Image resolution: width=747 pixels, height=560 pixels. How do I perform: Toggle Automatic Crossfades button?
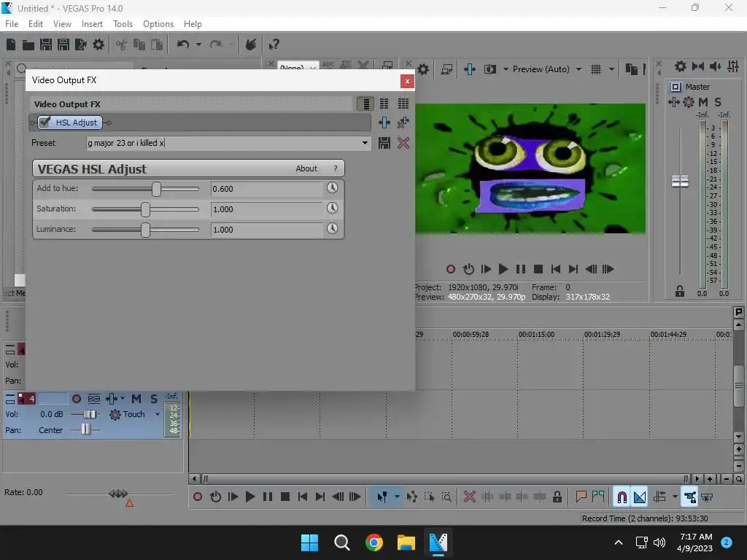tap(640, 497)
